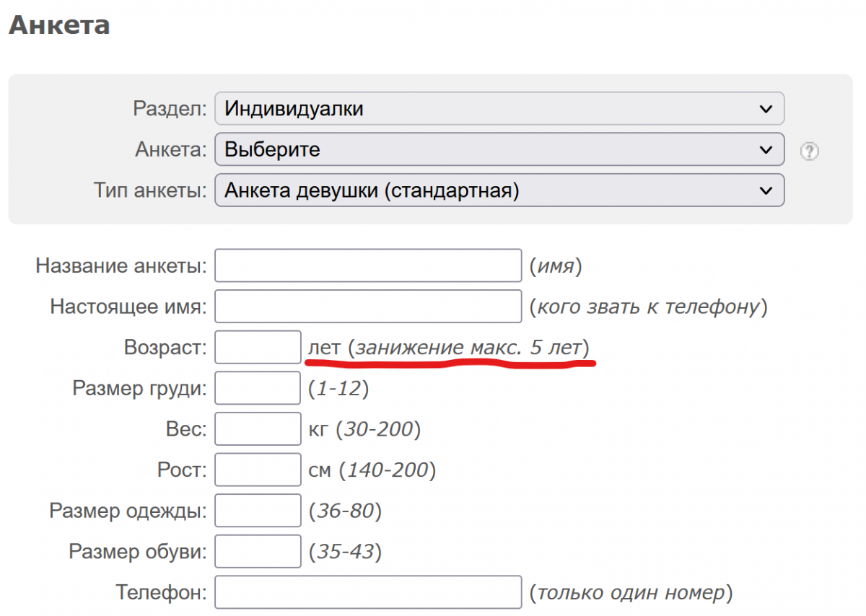
Task: Focus the Телефон input field
Action: pos(368,593)
